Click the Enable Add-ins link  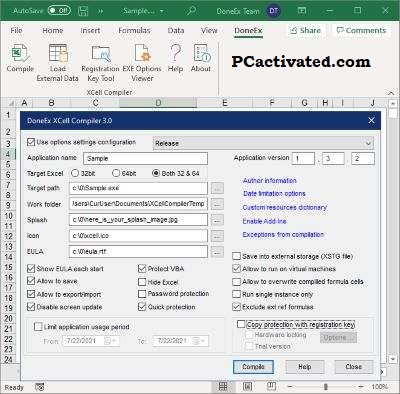tap(264, 221)
